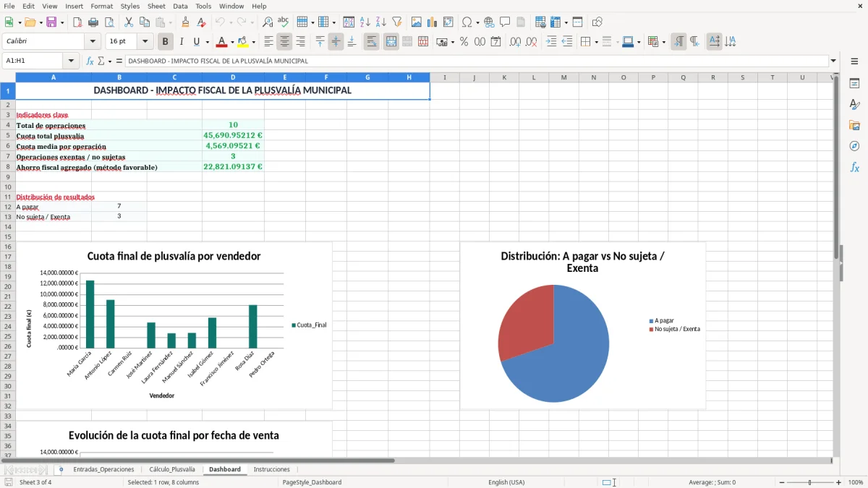Click the Copy icon
Screen dimensions: 868x488
point(144,22)
